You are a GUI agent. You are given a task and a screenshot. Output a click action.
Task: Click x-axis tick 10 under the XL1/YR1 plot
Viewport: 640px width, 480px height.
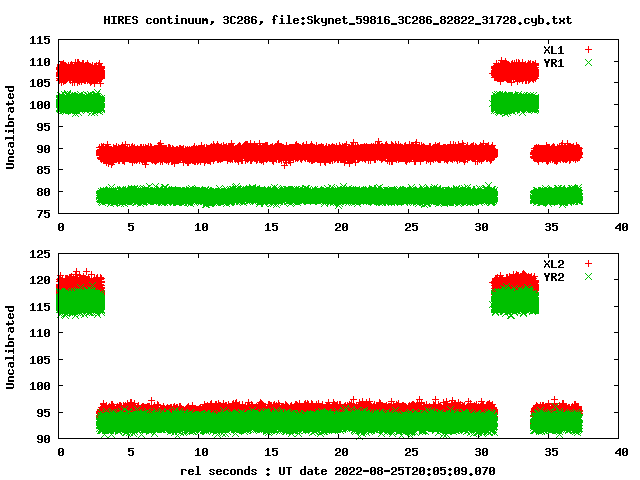pos(201,227)
